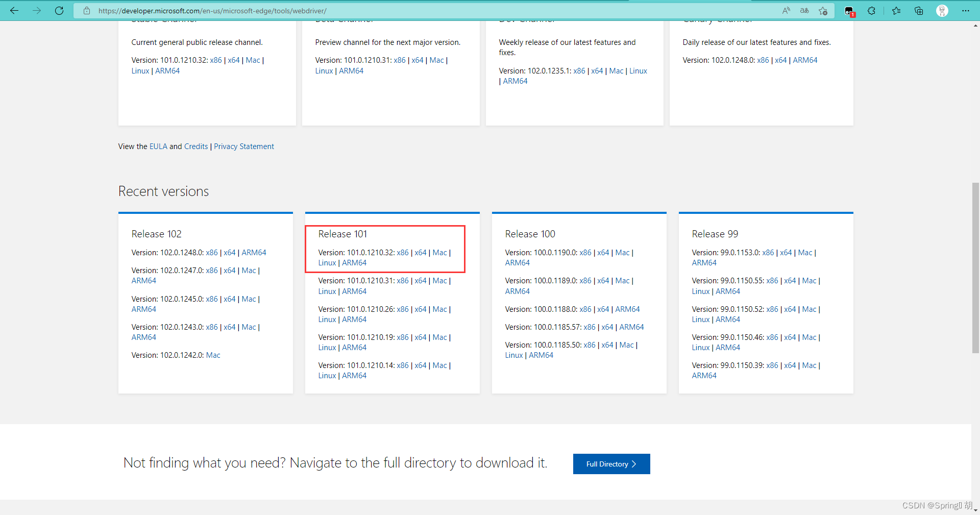Download Beta 101.0.1210.31 Mac driver
The width and height of the screenshot is (980, 515).
pyautogui.click(x=437, y=60)
